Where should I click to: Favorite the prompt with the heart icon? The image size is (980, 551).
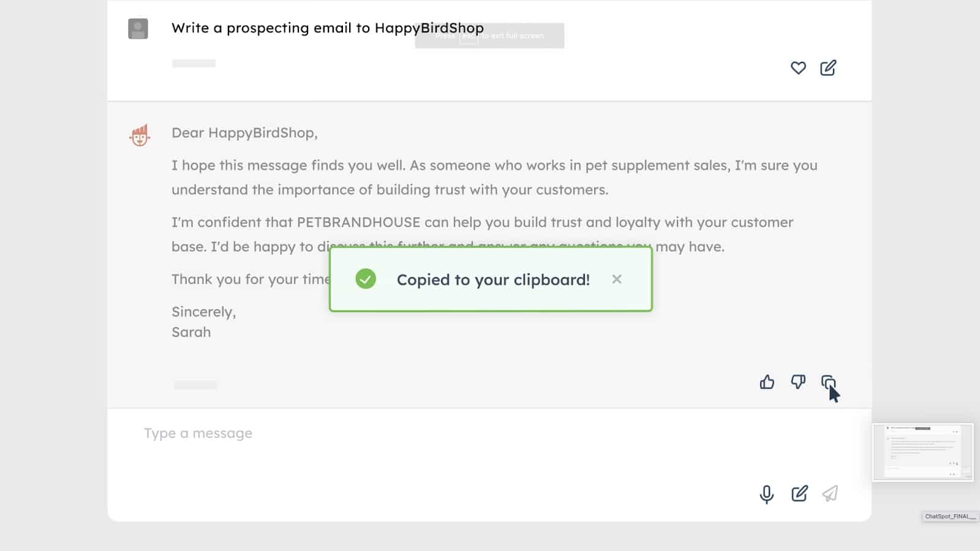(x=797, y=68)
